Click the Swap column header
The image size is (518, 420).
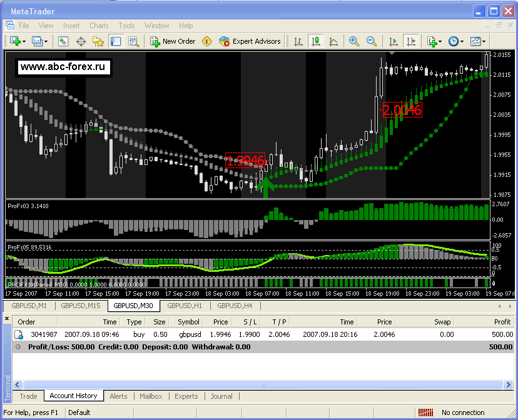click(x=425, y=322)
